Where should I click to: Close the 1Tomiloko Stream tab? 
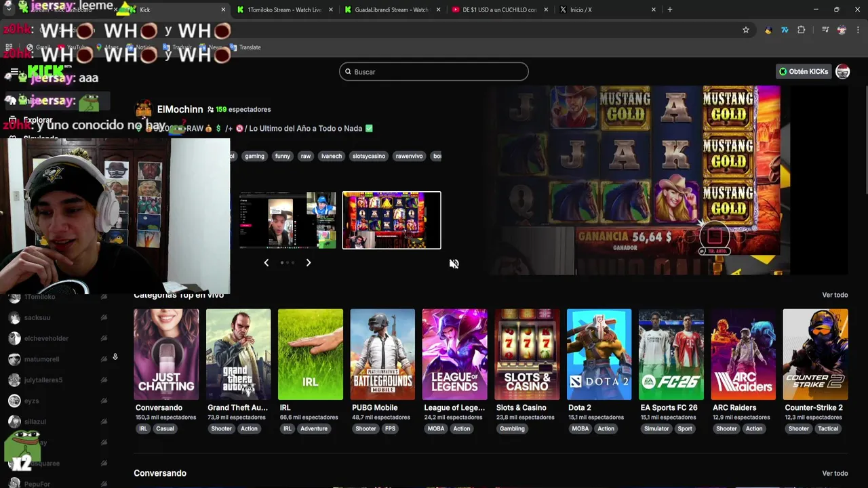pyautogui.click(x=331, y=9)
